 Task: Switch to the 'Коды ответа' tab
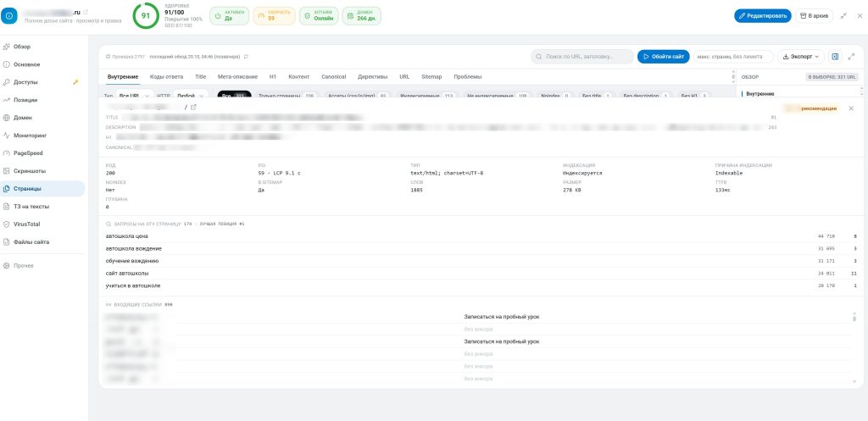coord(167,77)
